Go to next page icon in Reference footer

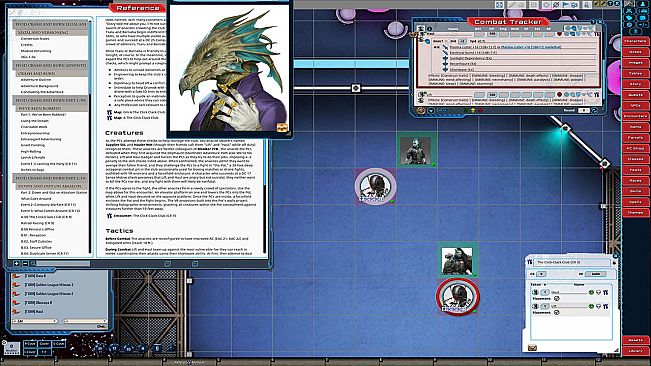pos(195,264)
